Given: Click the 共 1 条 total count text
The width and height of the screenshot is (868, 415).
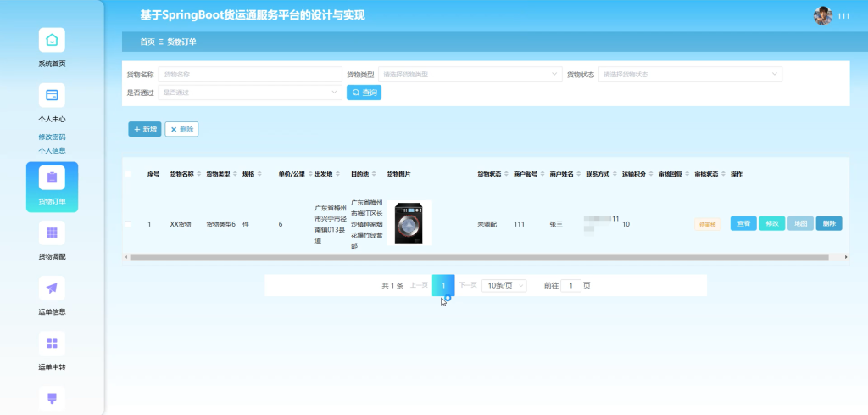Looking at the screenshot, I should (x=392, y=286).
